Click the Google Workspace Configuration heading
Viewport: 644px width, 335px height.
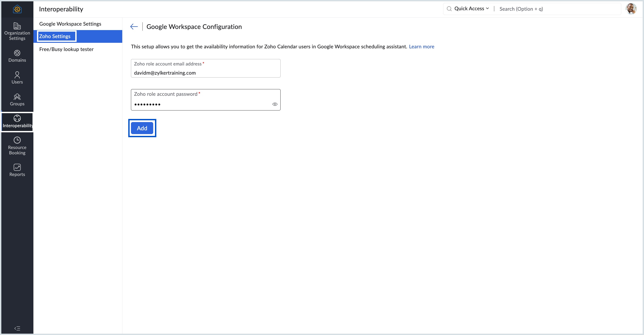pyautogui.click(x=194, y=27)
